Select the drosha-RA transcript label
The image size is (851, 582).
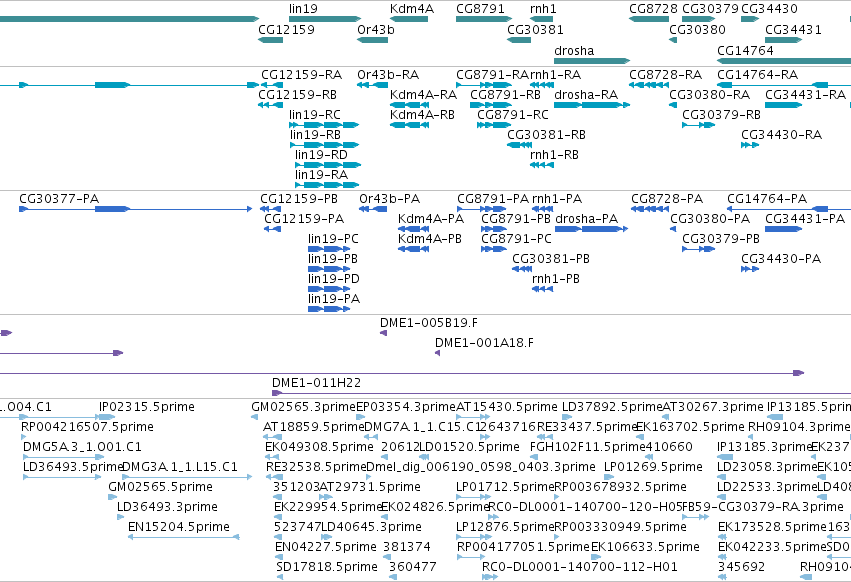[x=586, y=94]
